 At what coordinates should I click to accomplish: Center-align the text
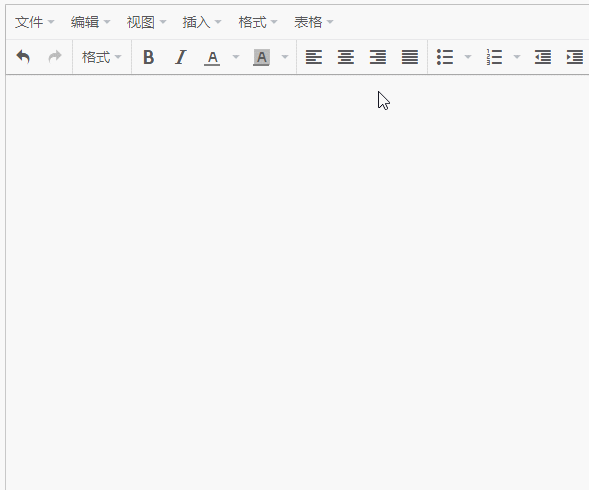coord(346,57)
